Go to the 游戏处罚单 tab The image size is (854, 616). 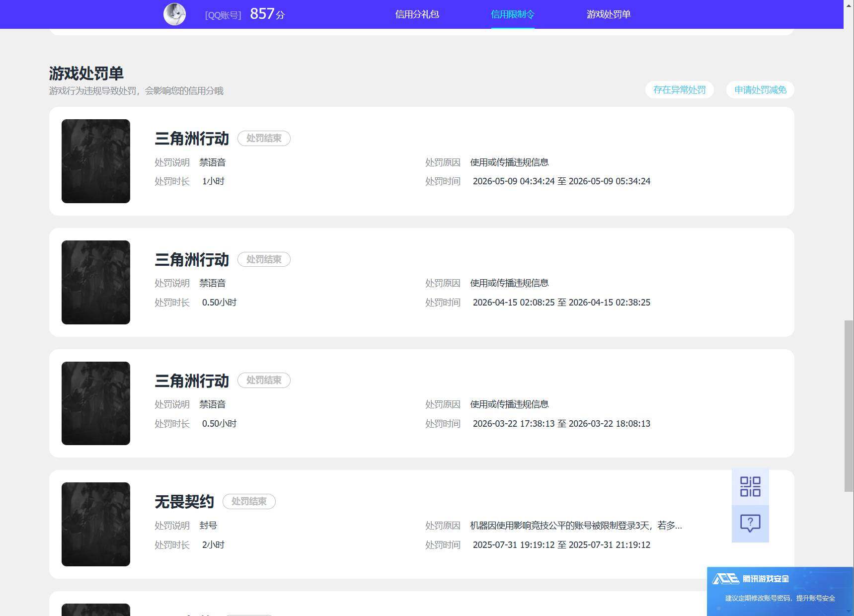(609, 14)
